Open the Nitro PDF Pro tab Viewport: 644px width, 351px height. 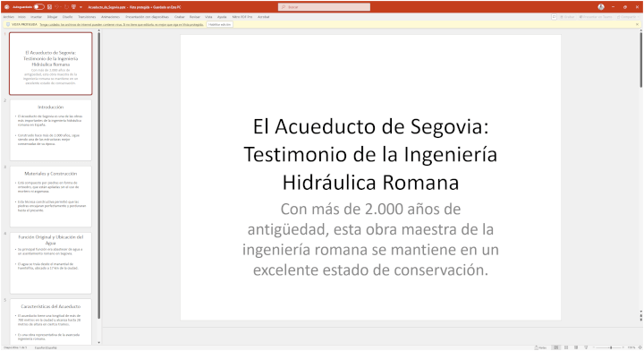coord(242,17)
